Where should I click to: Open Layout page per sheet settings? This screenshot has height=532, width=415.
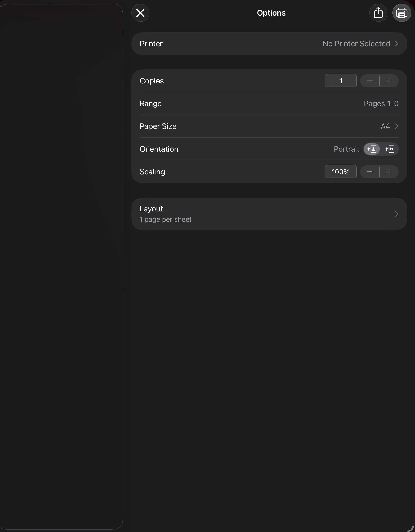click(x=244, y=214)
